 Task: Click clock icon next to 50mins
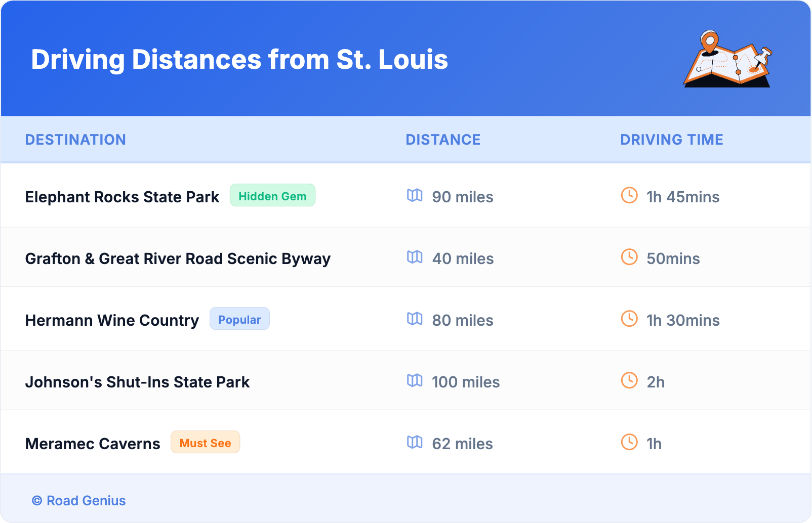tap(629, 257)
